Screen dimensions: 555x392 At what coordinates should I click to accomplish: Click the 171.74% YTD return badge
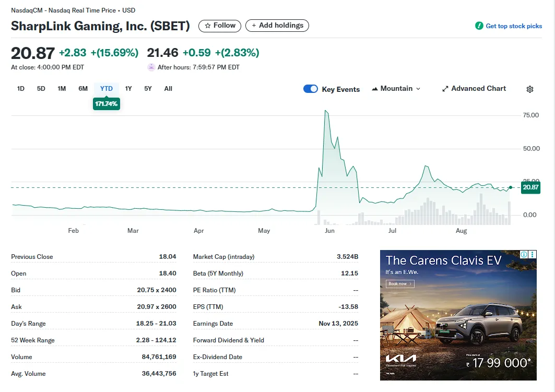click(107, 104)
